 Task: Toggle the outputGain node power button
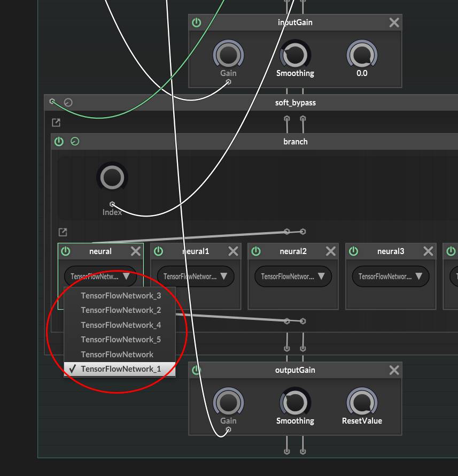click(197, 370)
